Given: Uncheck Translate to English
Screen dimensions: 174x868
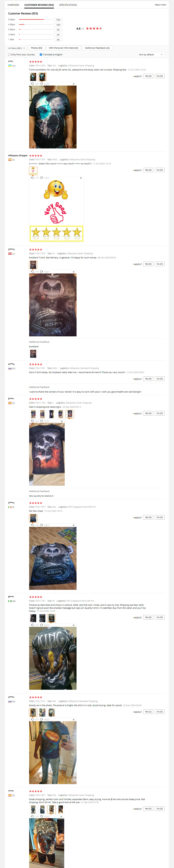Looking at the screenshot, I should (x=41, y=55).
